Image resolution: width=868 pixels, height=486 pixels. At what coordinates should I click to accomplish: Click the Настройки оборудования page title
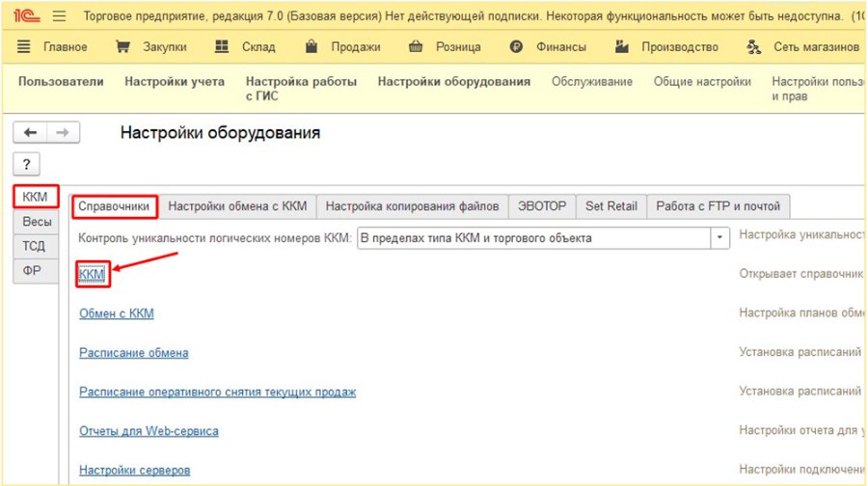(220, 133)
